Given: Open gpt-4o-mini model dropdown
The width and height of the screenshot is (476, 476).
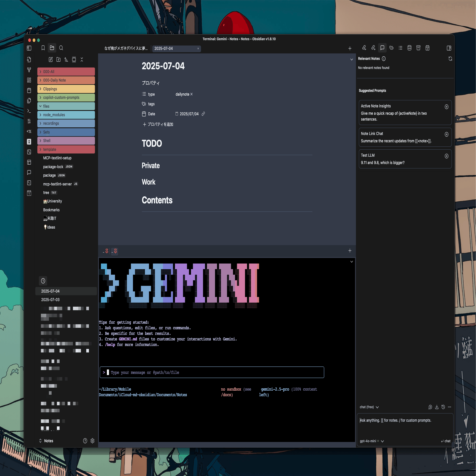Looking at the screenshot, I should (x=372, y=441).
